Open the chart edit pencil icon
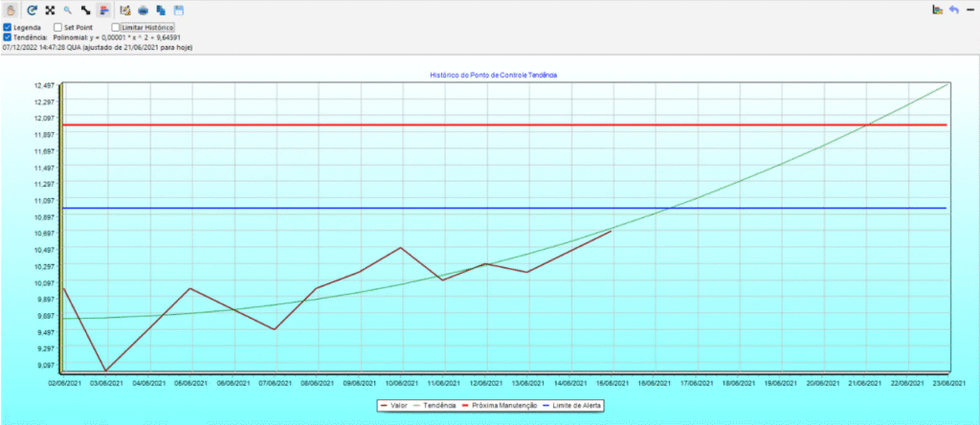The width and height of the screenshot is (980, 425). pyautogui.click(x=124, y=10)
